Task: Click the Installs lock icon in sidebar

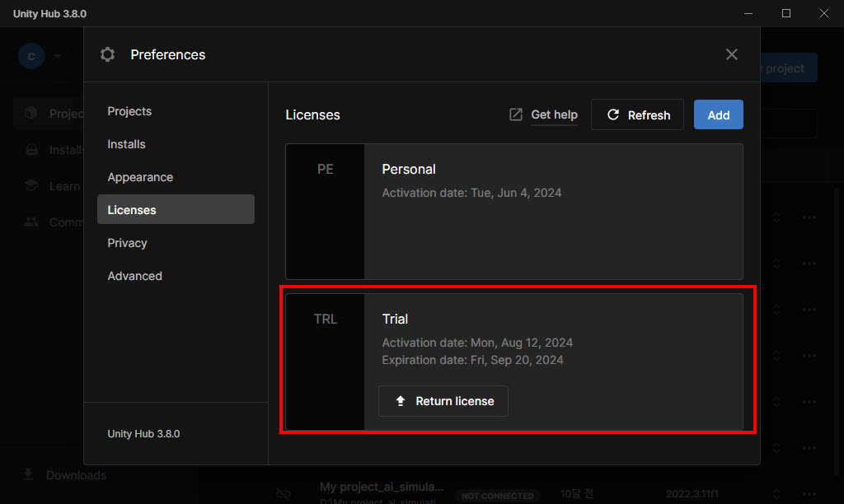Action: coord(32,150)
